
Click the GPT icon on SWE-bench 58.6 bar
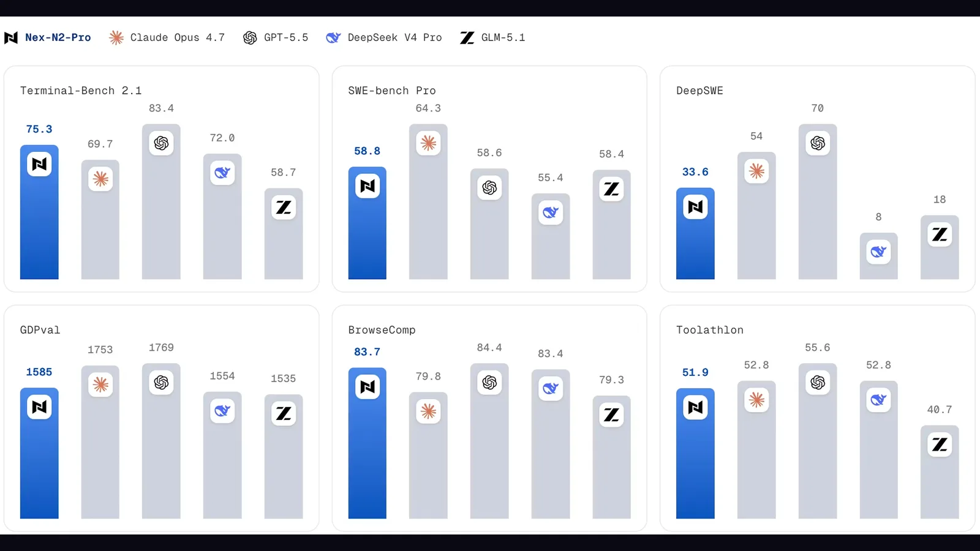[x=489, y=187]
